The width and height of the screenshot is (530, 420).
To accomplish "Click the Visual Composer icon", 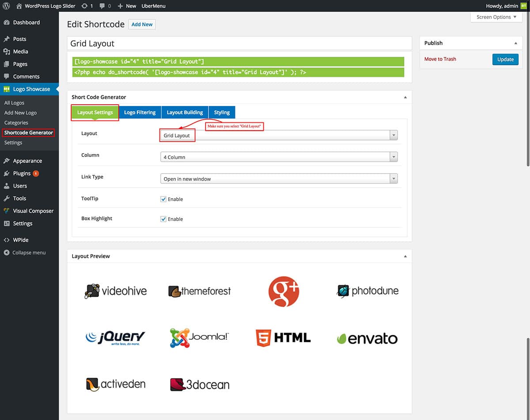I will pos(7,211).
